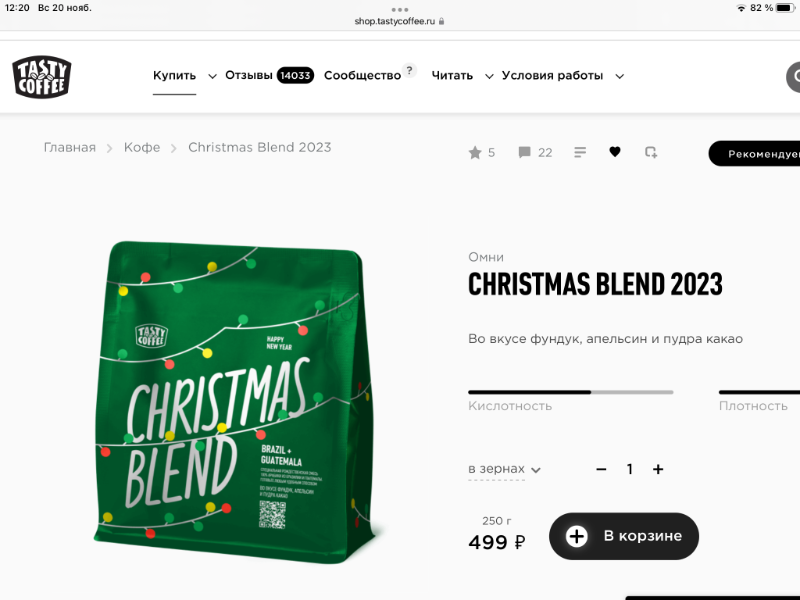The height and width of the screenshot is (600, 800).
Task: Click the add-to-compare icon
Action: coord(651,152)
